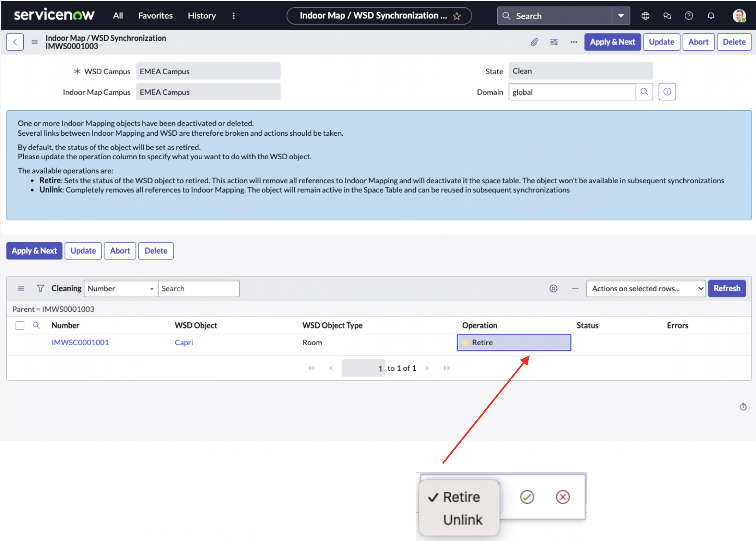Open the form context hamburger menu
The height and width of the screenshot is (541, 756).
coord(35,42)
